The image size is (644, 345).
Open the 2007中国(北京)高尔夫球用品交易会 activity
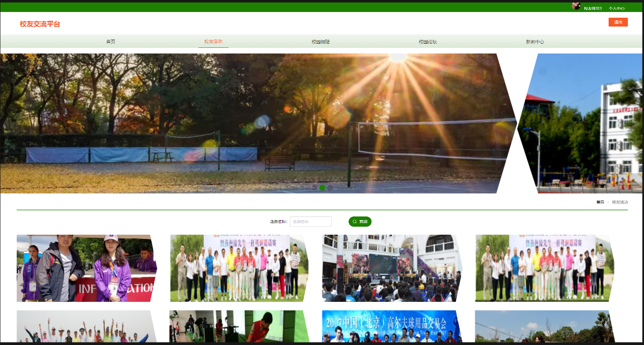(x=392, y=326)
